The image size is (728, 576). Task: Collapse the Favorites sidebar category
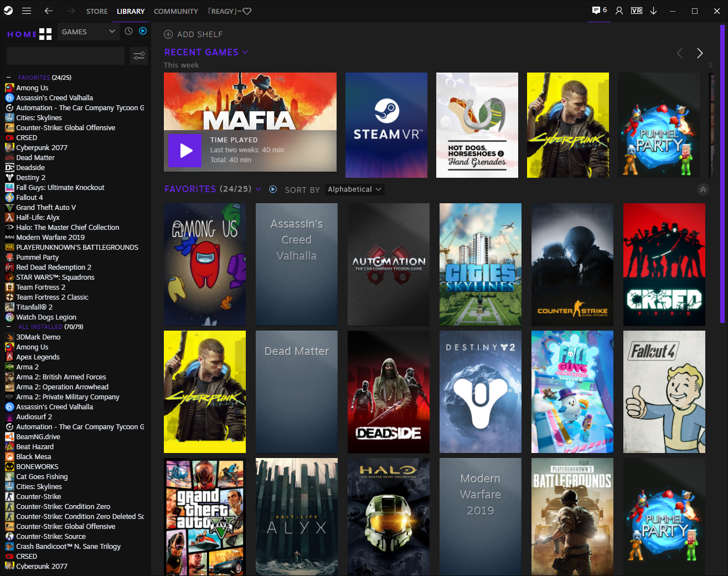coord(8,78)
